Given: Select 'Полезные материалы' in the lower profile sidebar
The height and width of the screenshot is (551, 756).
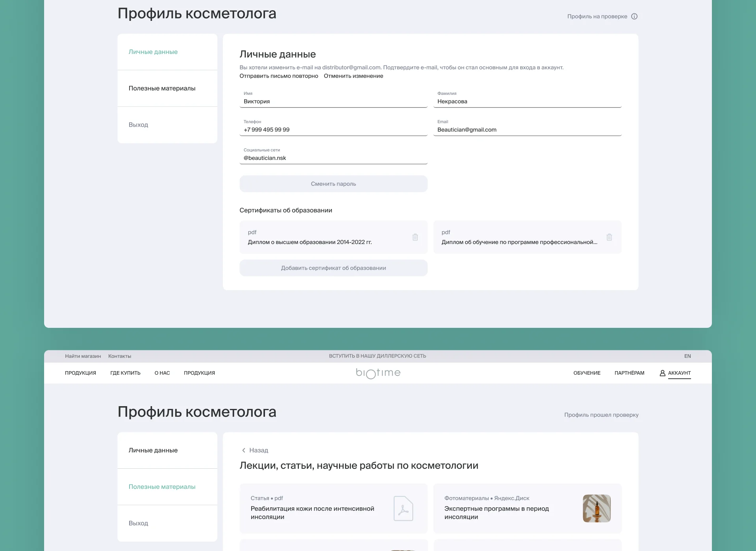Looking at the screenshot, I should [x=167, y=487].
